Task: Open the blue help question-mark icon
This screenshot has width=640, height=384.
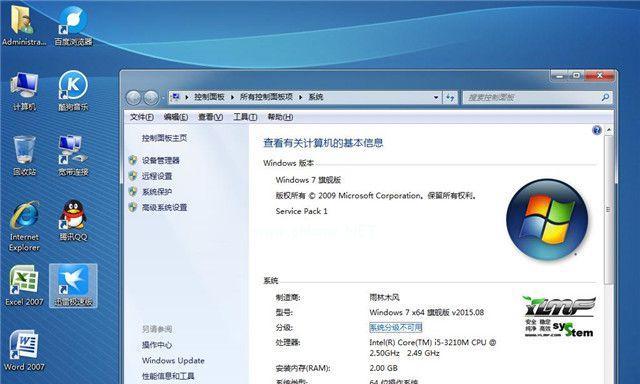Action: click(x=596, y=130)
